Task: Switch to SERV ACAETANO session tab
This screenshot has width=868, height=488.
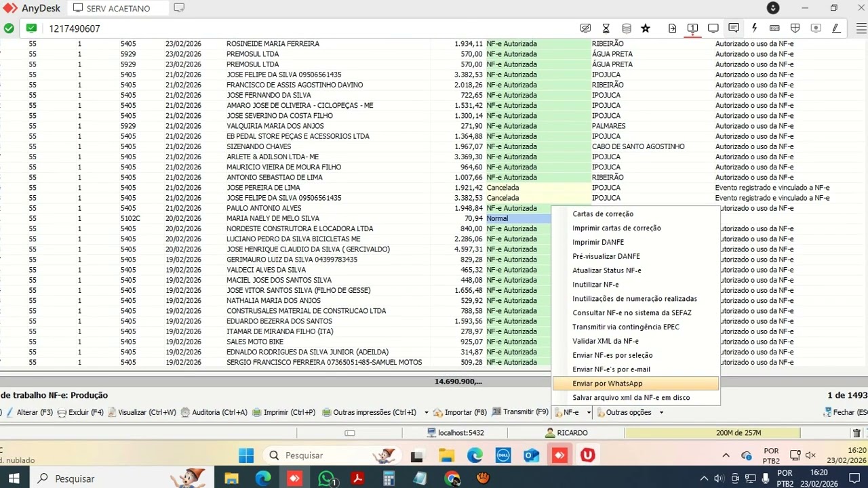Action: (118, 8)
